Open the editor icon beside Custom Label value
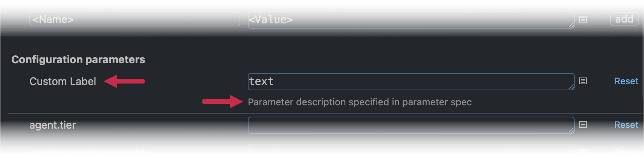Screen dimensions: 644x158 coord(583,81)
